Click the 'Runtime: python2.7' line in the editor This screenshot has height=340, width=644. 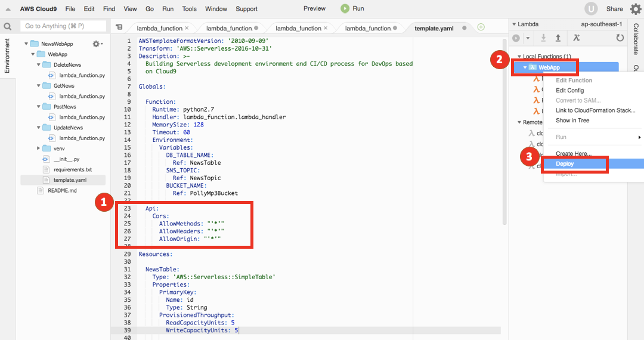click(x=183, y=109)
